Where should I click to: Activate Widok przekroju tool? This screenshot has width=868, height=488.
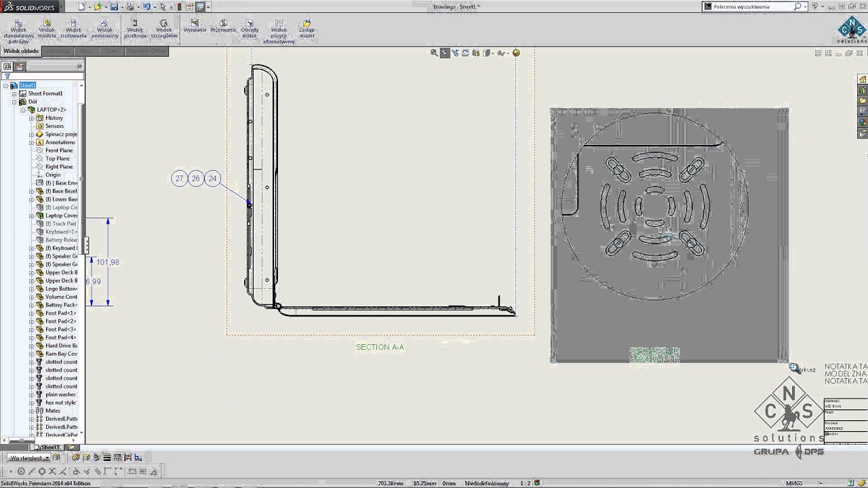[135, 28]
